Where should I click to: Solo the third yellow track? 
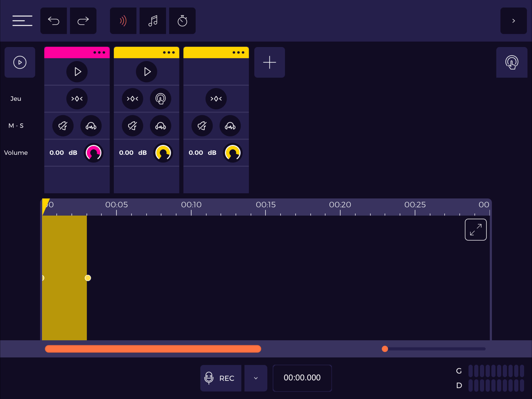pos(230,126)
